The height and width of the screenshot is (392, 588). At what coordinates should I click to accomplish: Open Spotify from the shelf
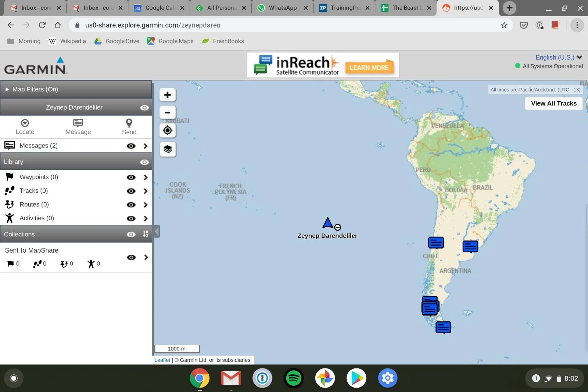click(x=294, y=378)
